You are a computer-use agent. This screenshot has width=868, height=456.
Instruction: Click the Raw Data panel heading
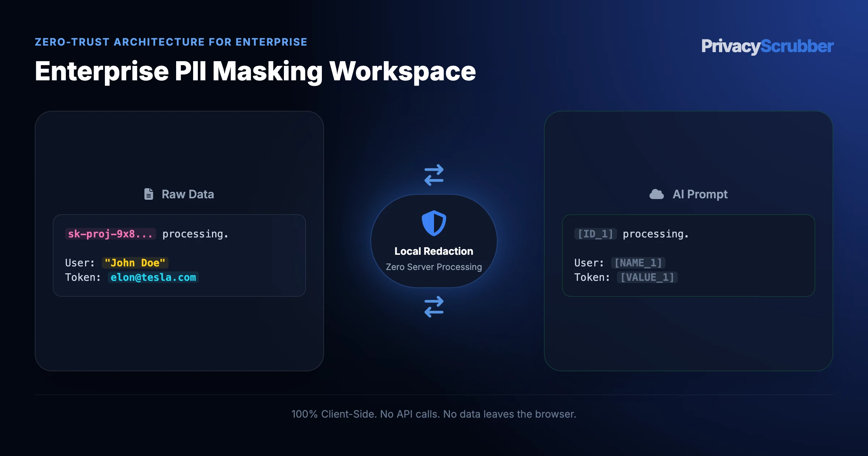188,194
